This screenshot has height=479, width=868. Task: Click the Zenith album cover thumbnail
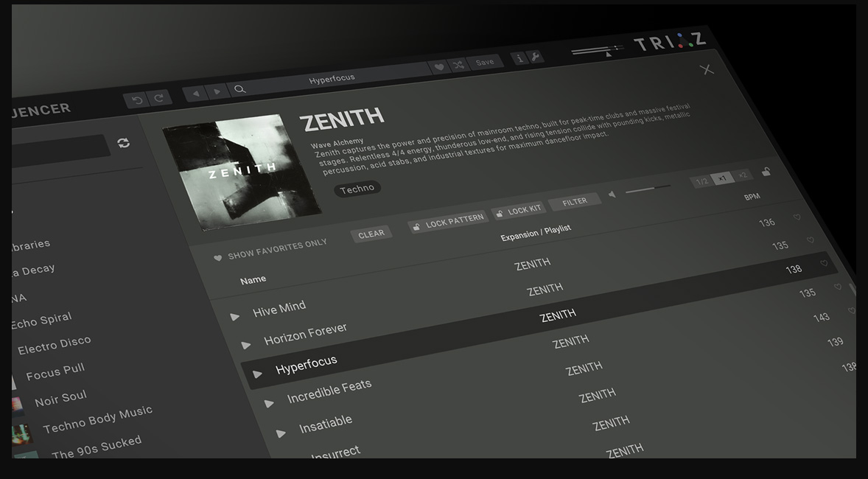(242, 170)
